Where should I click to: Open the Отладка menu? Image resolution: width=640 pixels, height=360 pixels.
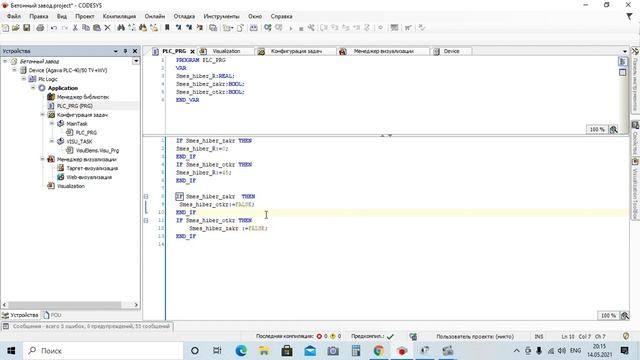point(184,16)
